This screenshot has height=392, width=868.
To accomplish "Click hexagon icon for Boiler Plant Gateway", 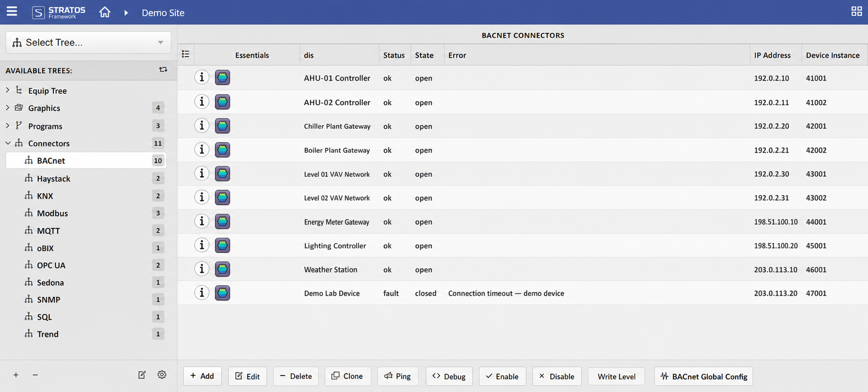I will [222, 150].
